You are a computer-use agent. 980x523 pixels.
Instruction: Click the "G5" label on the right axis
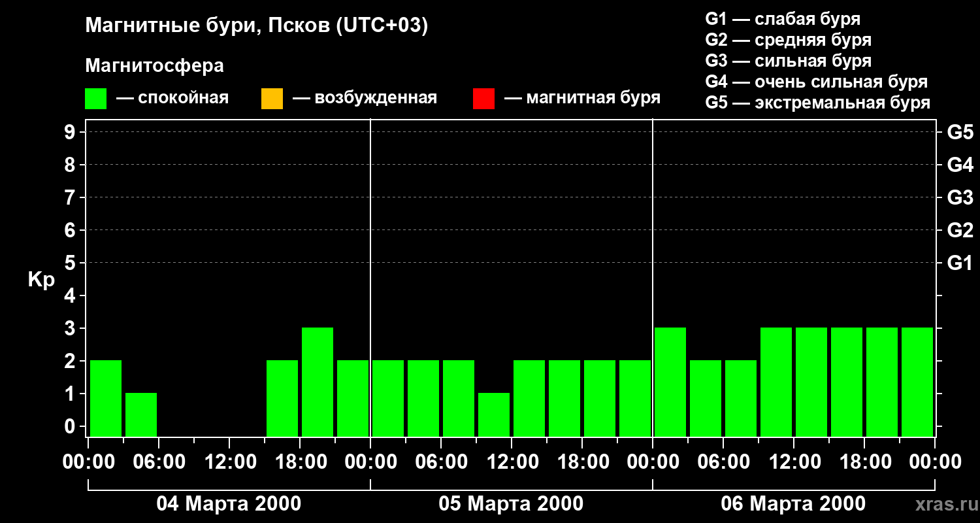[x=960, y=132]
